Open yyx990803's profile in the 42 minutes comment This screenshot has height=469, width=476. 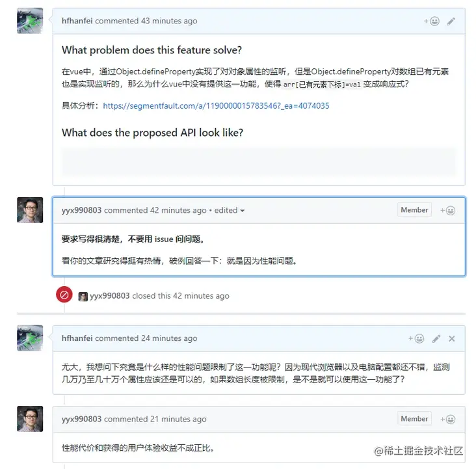(x=81, y=210)
